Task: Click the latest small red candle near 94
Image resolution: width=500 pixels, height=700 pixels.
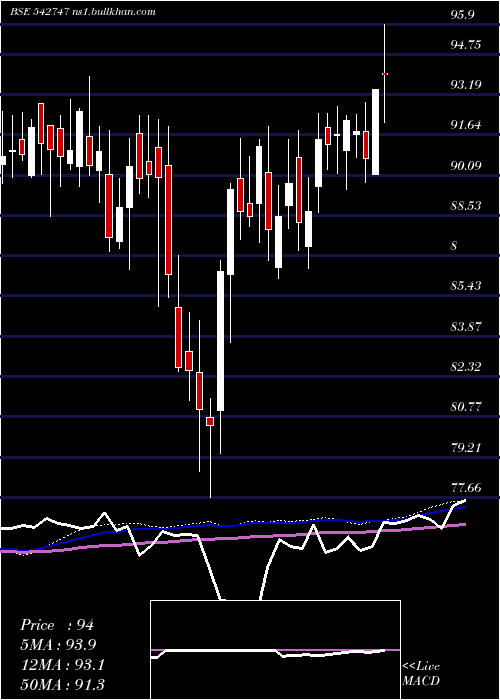Action: 385,74
